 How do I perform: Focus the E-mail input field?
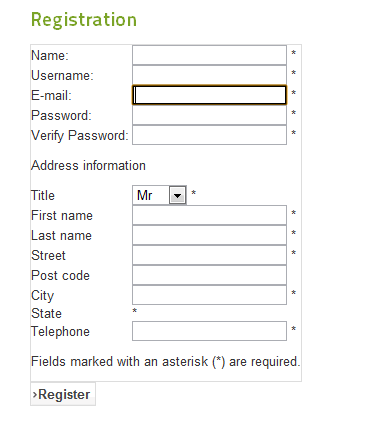pos(209,95)
